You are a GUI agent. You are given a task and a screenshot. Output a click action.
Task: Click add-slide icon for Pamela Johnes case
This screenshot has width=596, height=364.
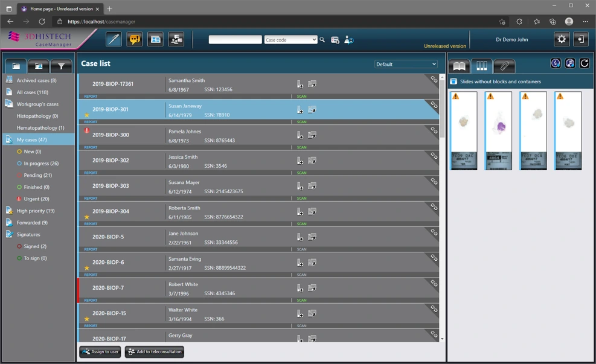[300, 135]
